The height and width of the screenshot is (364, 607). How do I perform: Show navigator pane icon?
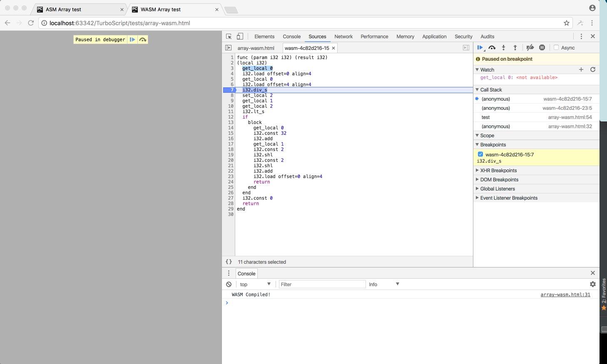228,48
